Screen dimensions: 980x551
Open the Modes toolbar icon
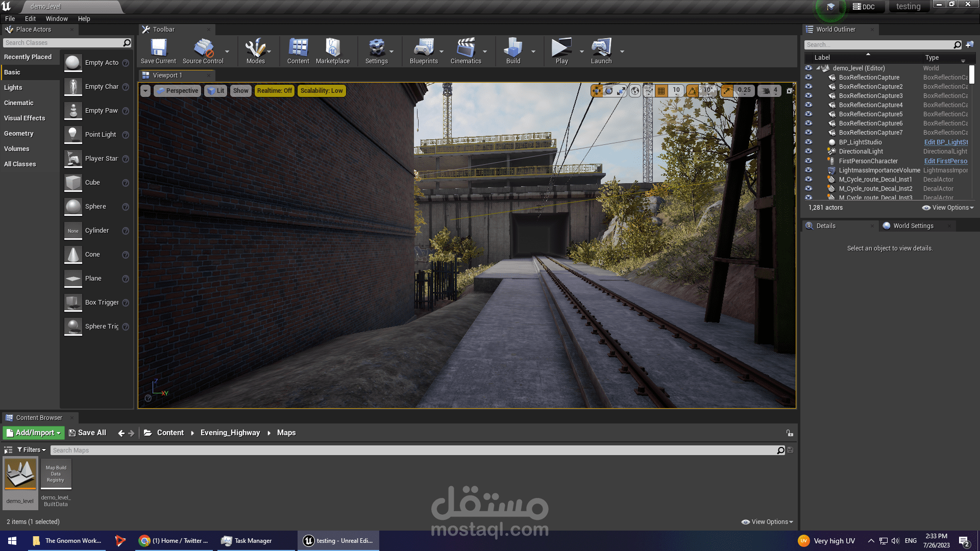[255, 51]
